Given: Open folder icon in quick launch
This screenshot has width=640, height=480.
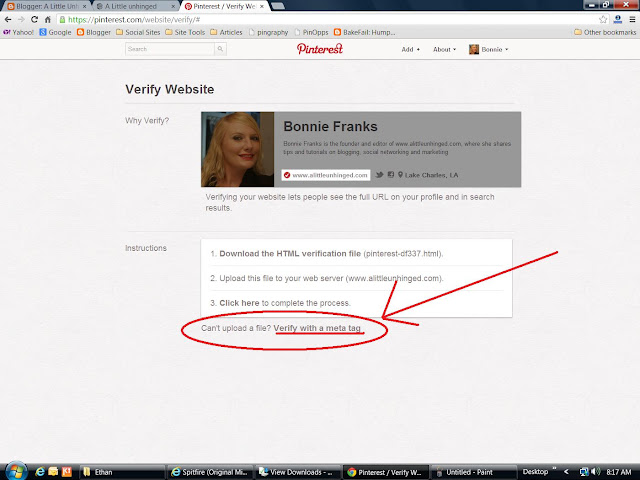Looking at the screenshot, I should coord(53,472).
